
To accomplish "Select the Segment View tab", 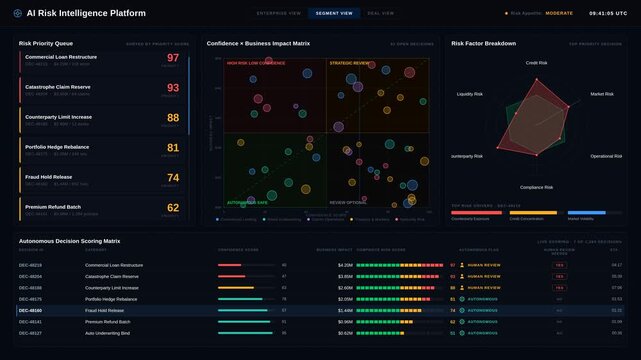I will coord(334,13).
